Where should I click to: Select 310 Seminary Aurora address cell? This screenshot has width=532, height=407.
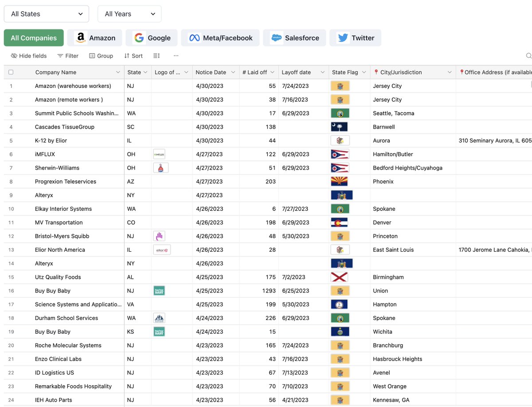coord(495,141)
